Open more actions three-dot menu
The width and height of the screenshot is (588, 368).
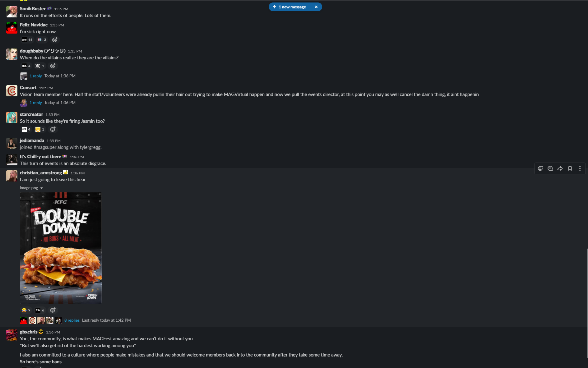tap(580, 168)
